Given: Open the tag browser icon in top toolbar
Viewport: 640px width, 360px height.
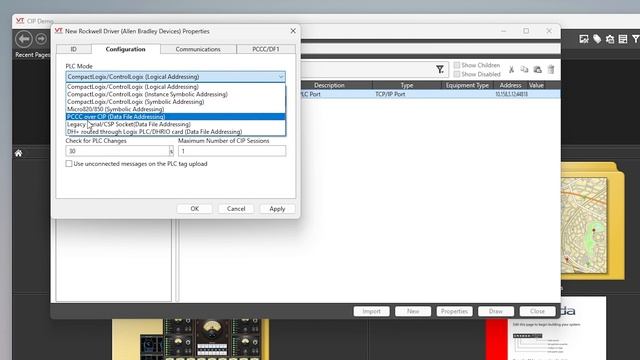Looking at the screenshot, I should pyautogui.click(x=597, y=39).
